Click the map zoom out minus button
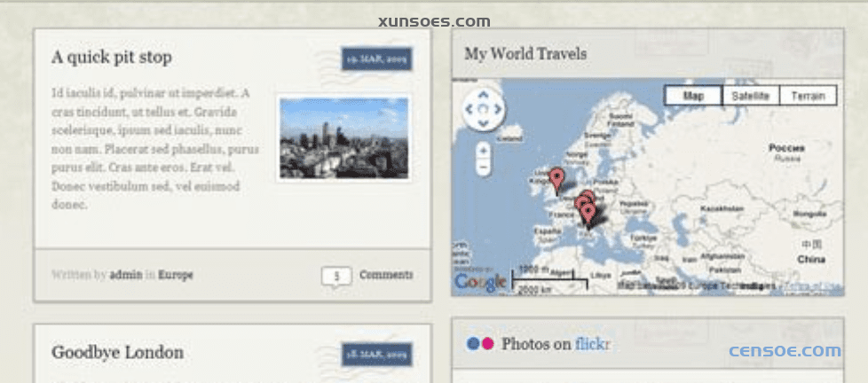This screenshot has width=868, height=383. (x=483, y=167)
